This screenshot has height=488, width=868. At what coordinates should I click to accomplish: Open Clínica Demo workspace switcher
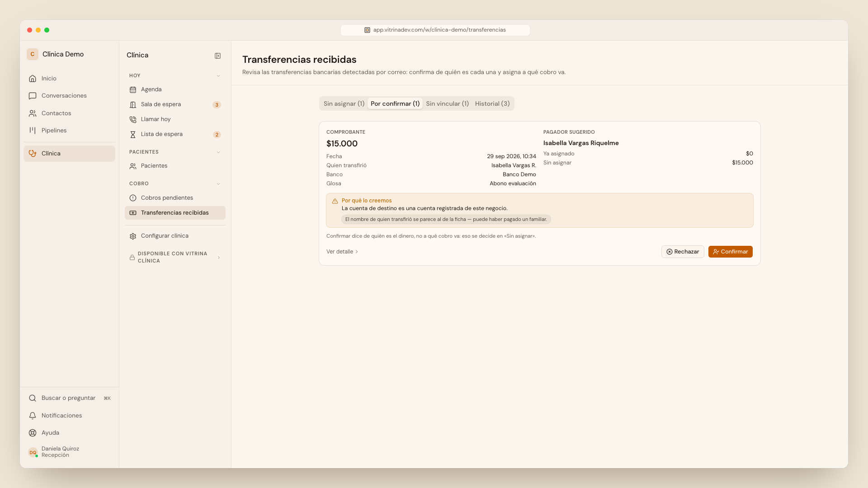[56, 54]
